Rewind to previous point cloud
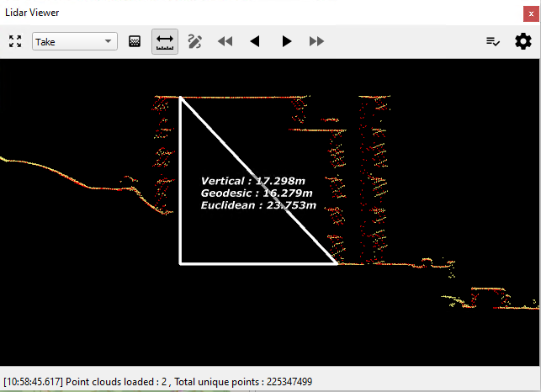Screen dimensions: 541x392 click(x=225, y=41)
